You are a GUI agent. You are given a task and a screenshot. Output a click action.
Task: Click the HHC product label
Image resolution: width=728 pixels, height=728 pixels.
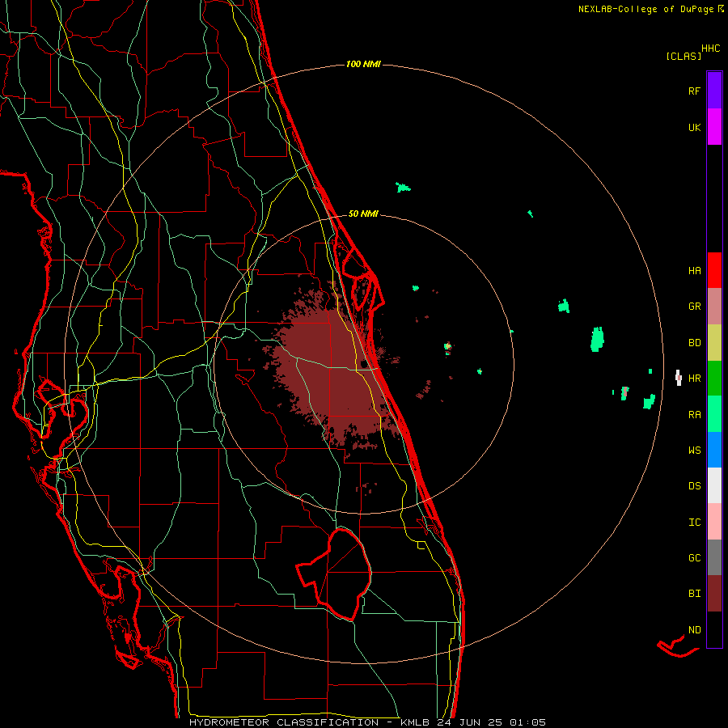point(711,49)
